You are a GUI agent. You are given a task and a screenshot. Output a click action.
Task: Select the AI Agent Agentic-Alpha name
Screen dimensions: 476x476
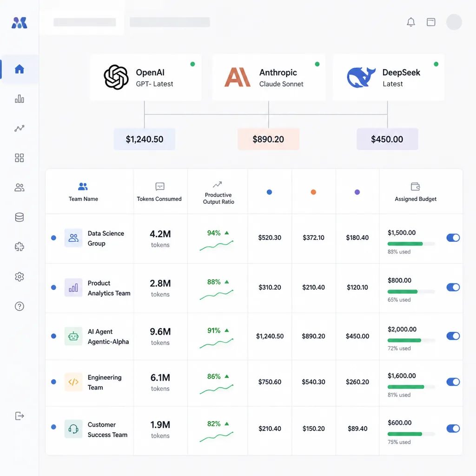[x=108, y=337]
